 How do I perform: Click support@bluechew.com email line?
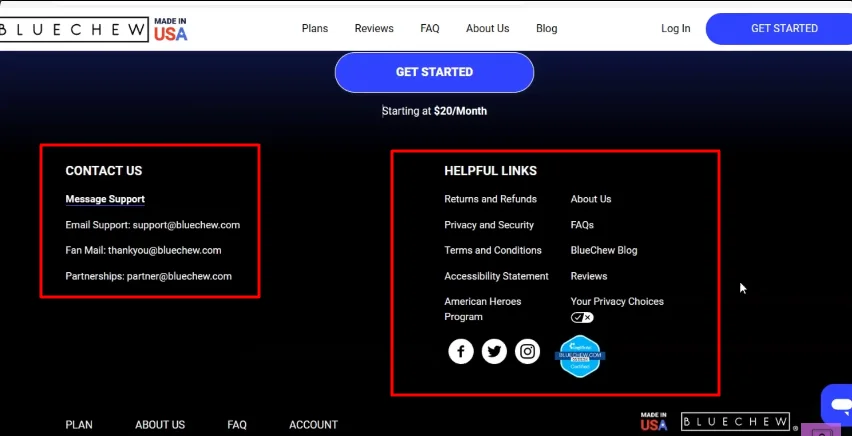click(153, 225)
